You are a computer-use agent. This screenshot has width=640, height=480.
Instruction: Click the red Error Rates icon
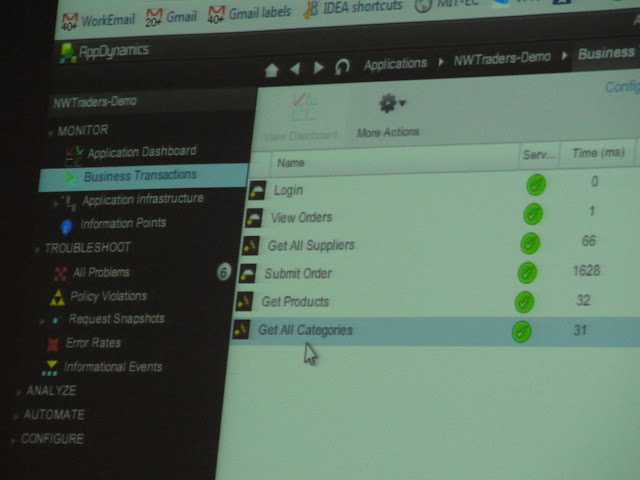(x=53, y=344)
